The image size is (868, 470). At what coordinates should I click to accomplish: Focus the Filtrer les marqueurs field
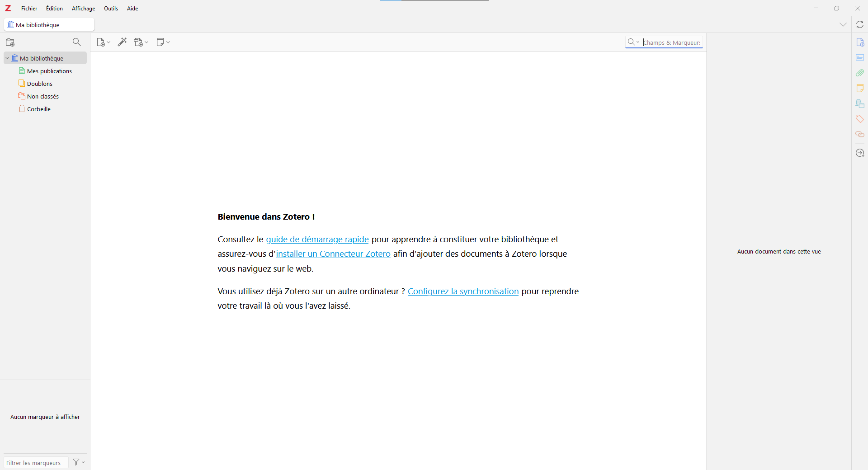(36, 463)
